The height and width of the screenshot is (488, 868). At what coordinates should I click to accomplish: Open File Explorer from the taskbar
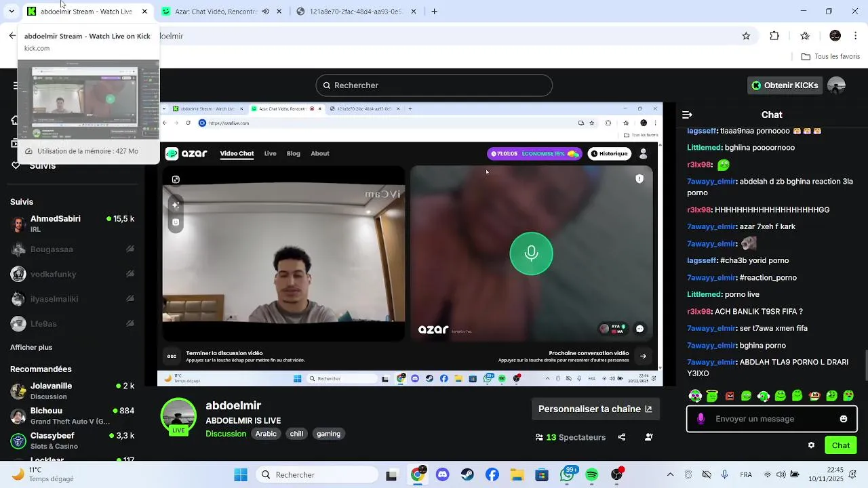[x=517, y=475]
